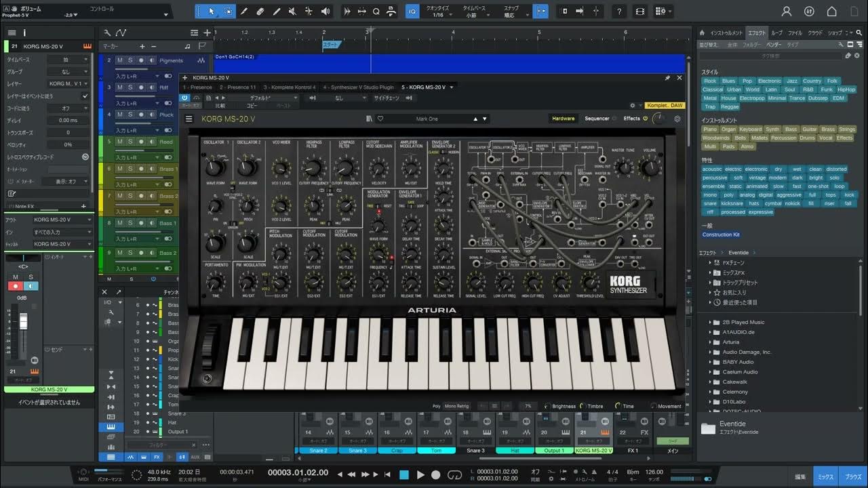
Task: Open the preset browser library icon
Action: point(369,119)
